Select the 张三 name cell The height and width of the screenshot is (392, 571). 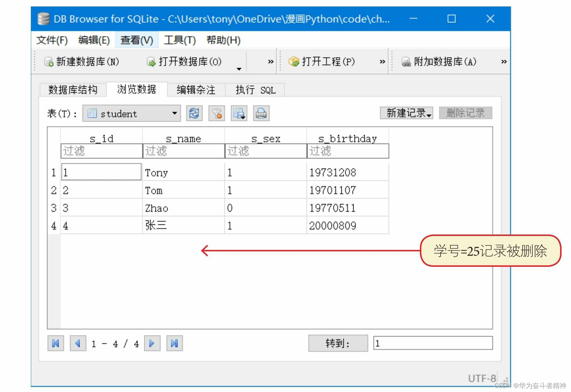coord(184,225)
